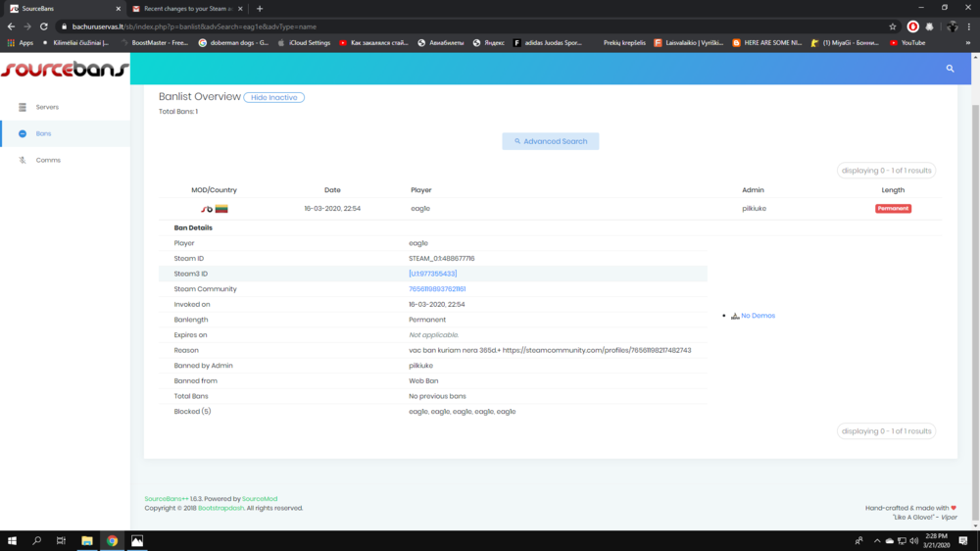Expand the eagle ban row
The width and height of the screenshot is (980, 551).
(x=419, y=209)
